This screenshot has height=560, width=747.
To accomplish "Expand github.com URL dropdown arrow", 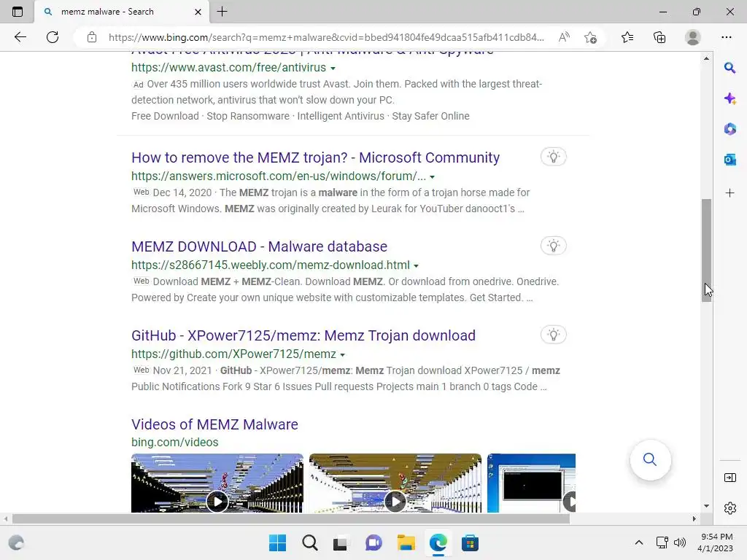I will (343, 355).
